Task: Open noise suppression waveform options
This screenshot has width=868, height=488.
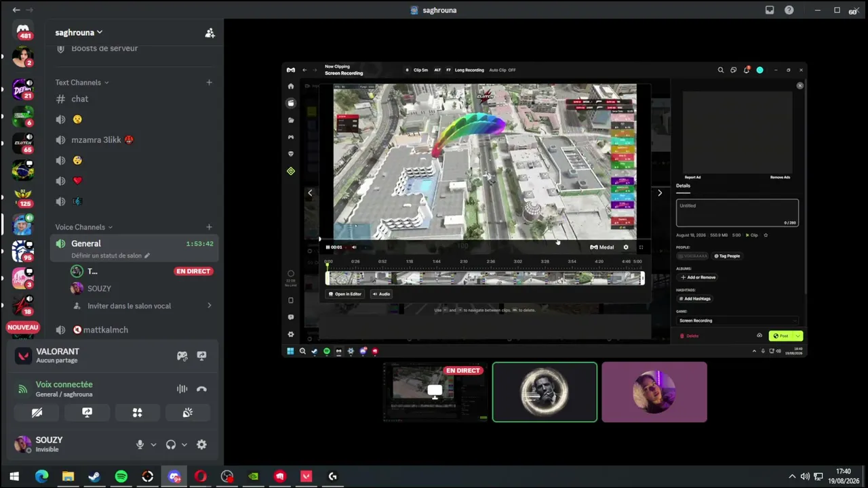Action: pos(182,389)
